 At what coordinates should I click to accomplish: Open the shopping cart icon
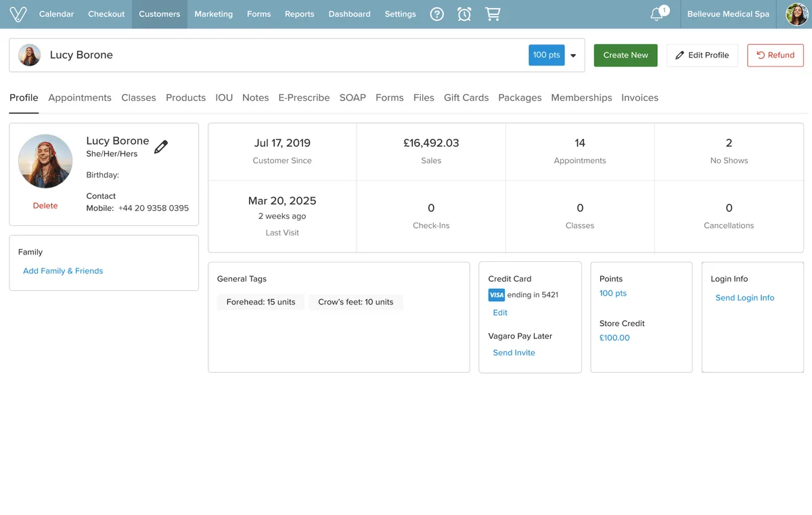click(493, 14)
